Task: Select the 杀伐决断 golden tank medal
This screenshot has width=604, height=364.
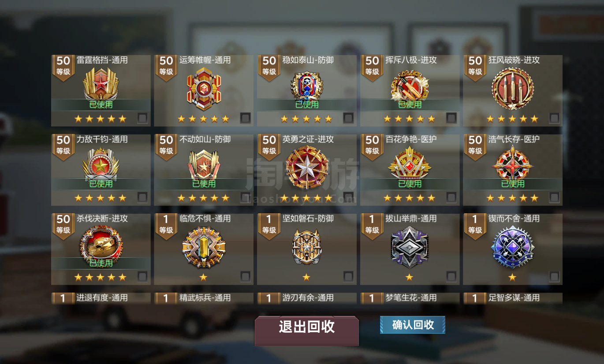Action: (x=101, y=245)
